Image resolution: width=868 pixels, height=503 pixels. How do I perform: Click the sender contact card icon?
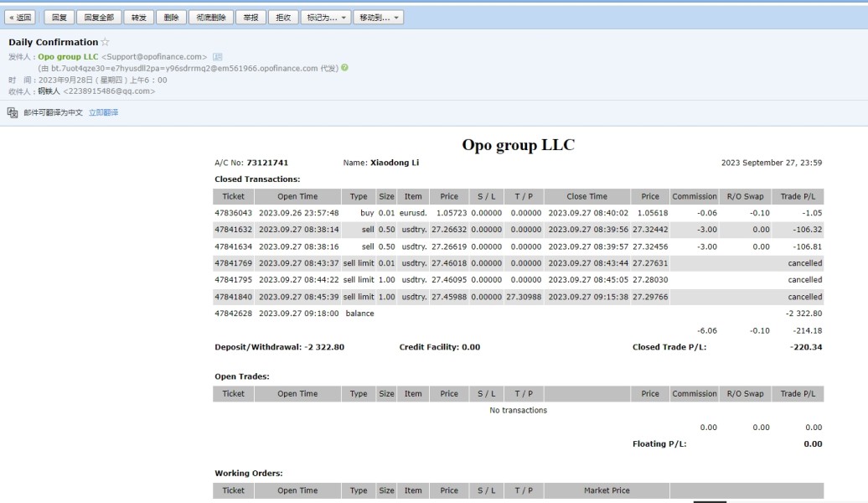click(218, 57)
